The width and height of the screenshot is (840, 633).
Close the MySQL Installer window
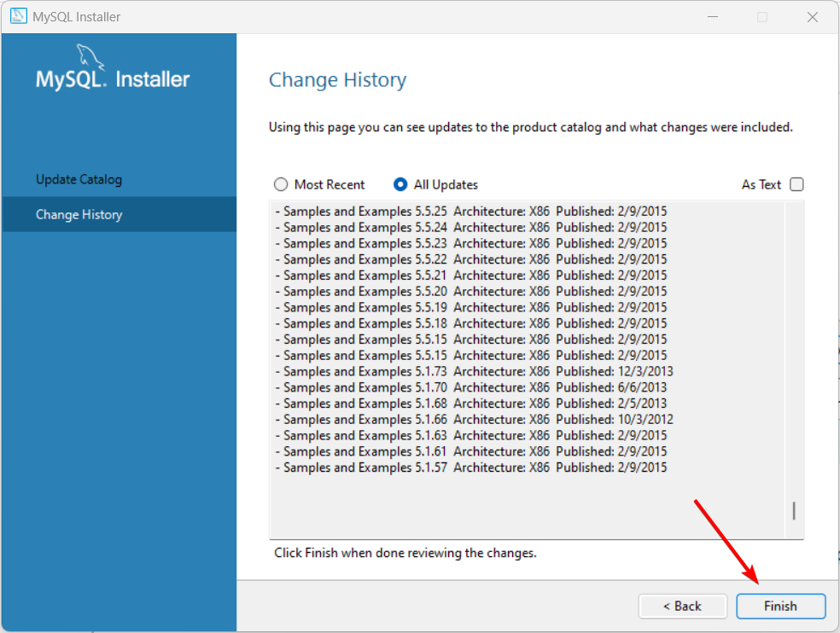tap(812, 16)
